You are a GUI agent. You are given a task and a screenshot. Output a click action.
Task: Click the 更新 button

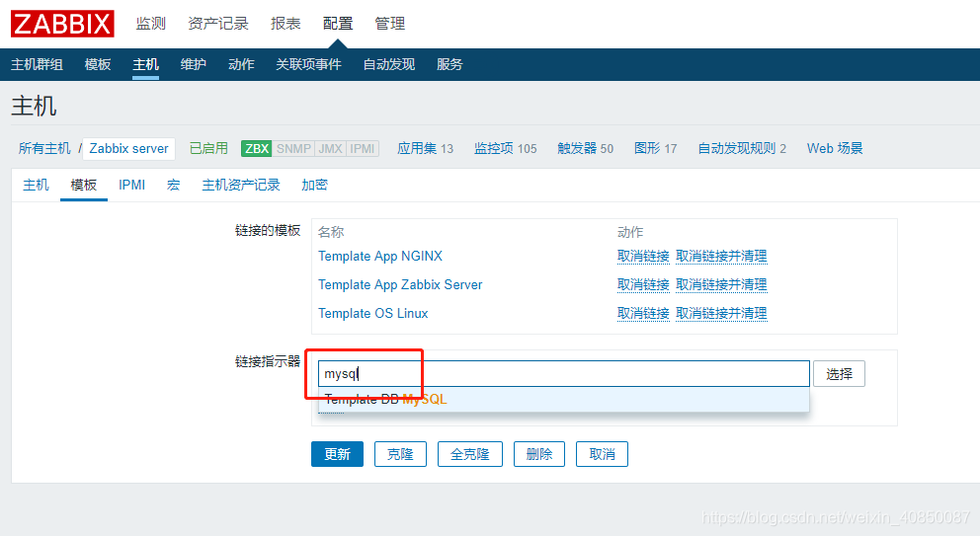click(x=338, y=454)
